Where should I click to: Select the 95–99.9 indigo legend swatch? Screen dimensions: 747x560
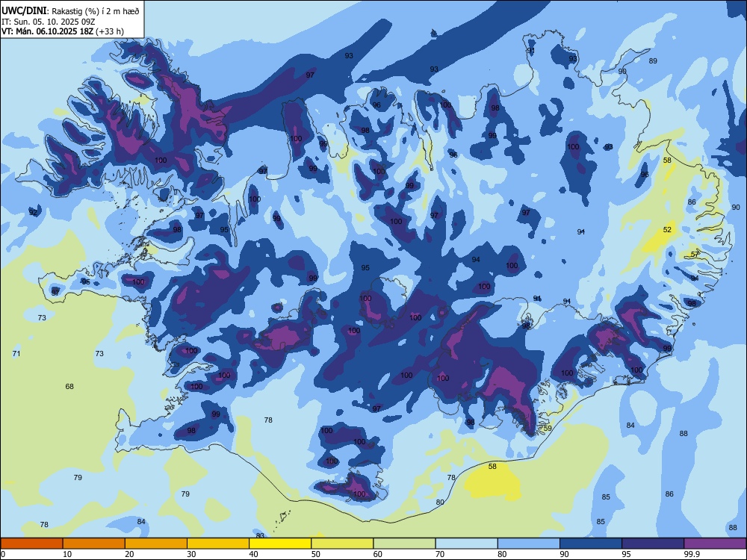653,544
